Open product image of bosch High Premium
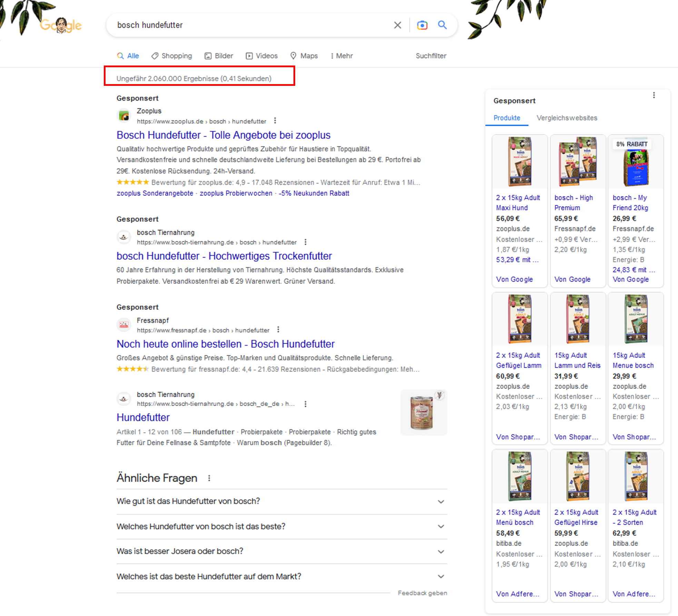The height and width of the screenshot is (616, 678). click(x=578, y=162)
